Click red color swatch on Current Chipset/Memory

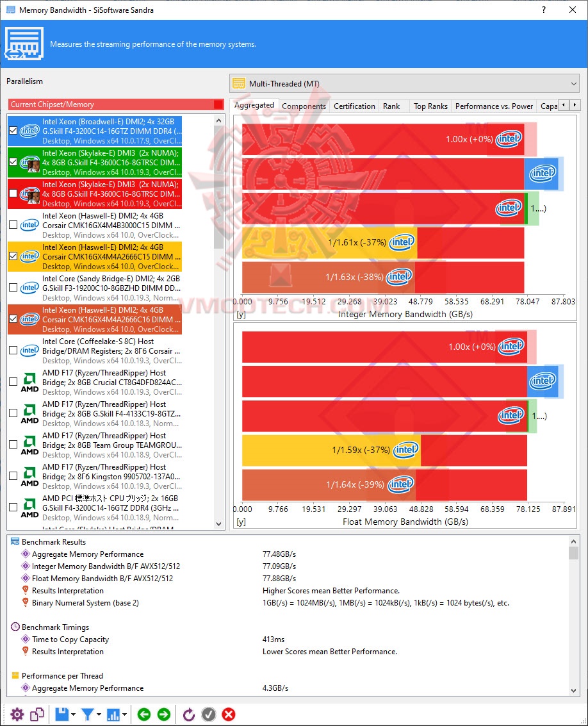coord(218,104)
